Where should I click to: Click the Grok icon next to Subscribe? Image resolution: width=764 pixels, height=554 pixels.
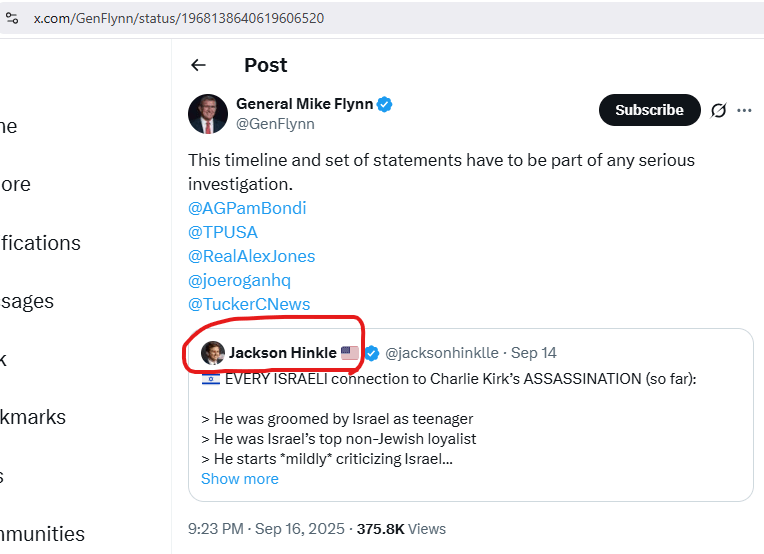tap(718, 110)
